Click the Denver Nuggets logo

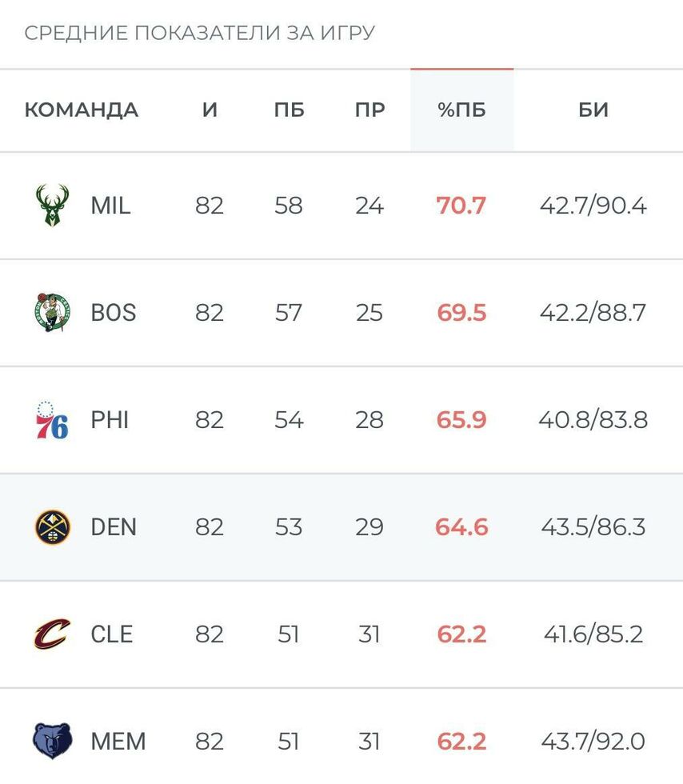[52, 527]
